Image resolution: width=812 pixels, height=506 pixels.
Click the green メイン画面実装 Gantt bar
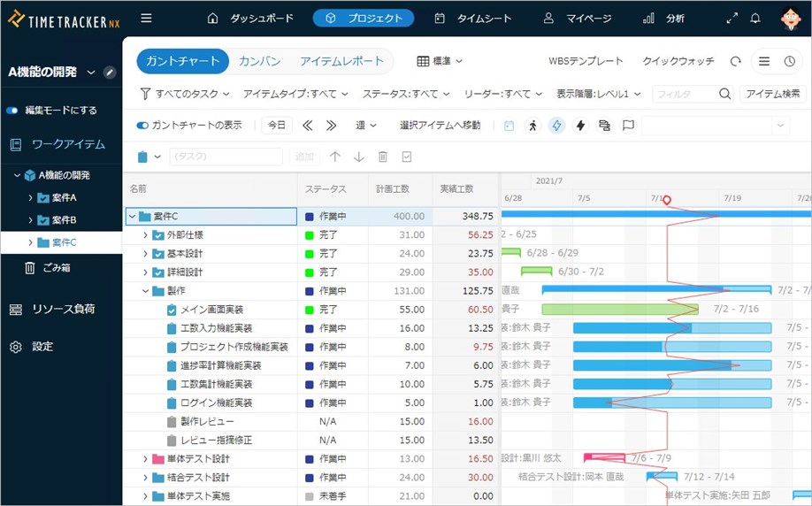point(619,310)
